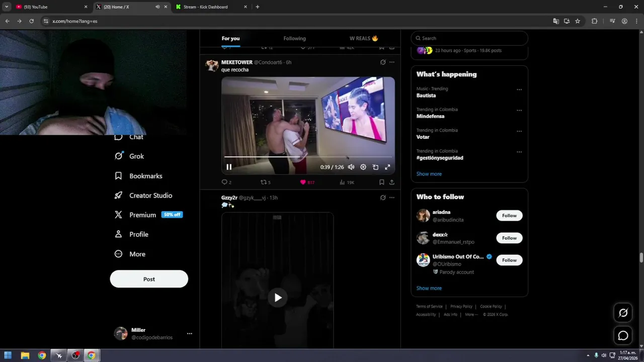
Task: Go back in the browser
Action: (x=7, y=21)
